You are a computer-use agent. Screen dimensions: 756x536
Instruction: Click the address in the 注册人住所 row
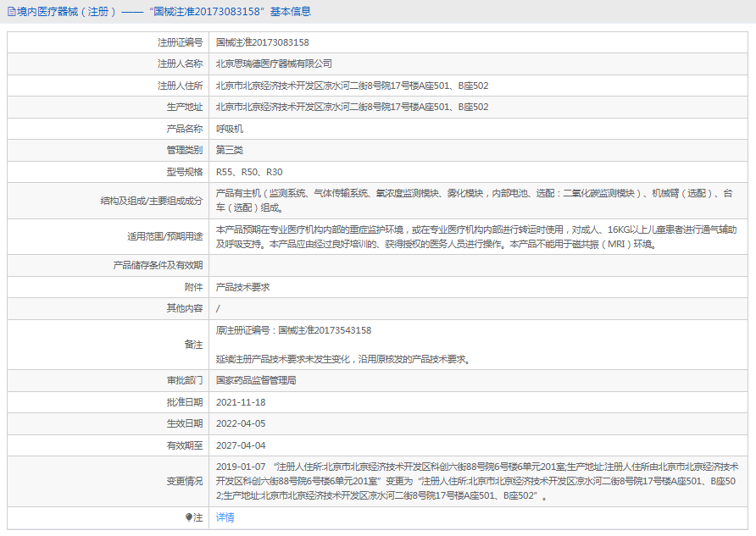tap(352, 86)
